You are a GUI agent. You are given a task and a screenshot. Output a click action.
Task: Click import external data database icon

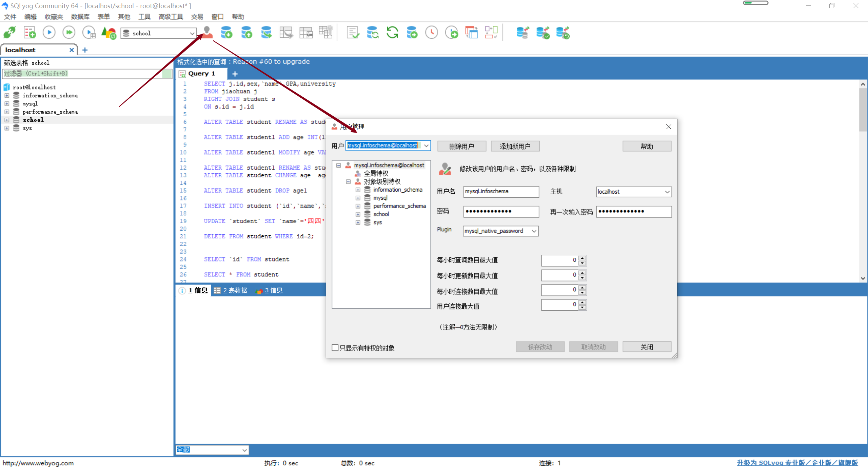[x=226, y=33]
